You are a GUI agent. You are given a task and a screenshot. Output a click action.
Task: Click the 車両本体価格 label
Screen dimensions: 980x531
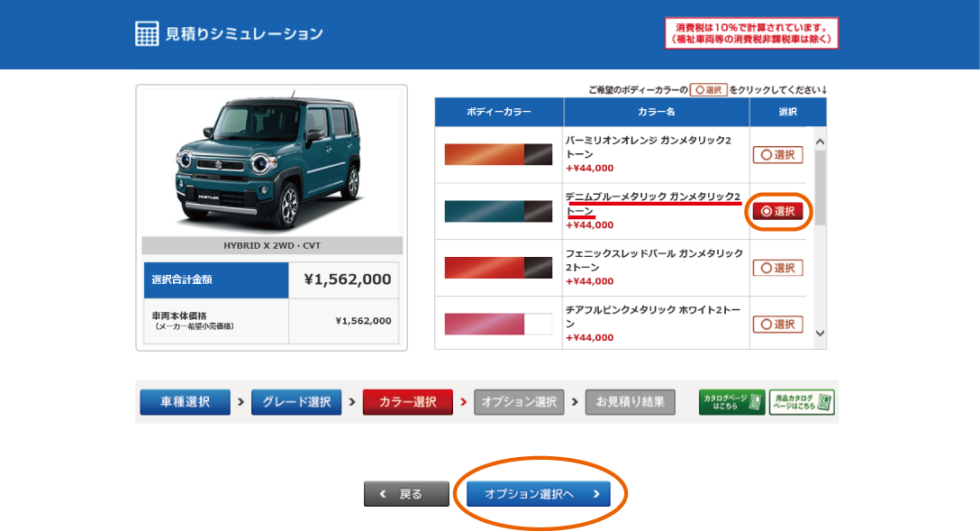[x=178, y=316]
